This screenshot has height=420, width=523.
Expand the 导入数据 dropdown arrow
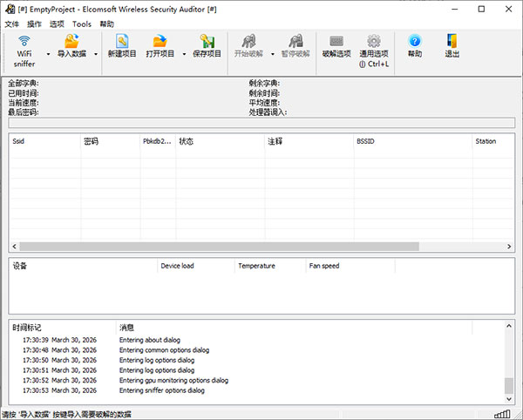94,54
